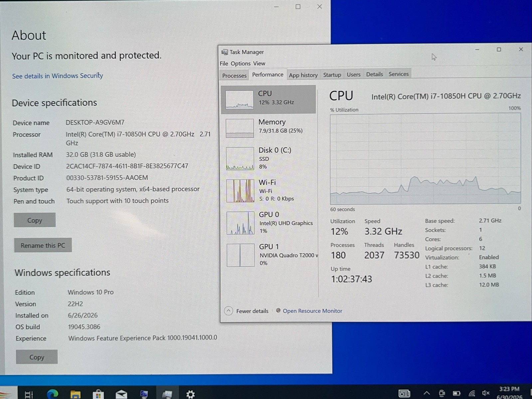Launch Microsoft Edge from the taskbar
The height and width of the screenshot is (399, 532).
point(52,394)
